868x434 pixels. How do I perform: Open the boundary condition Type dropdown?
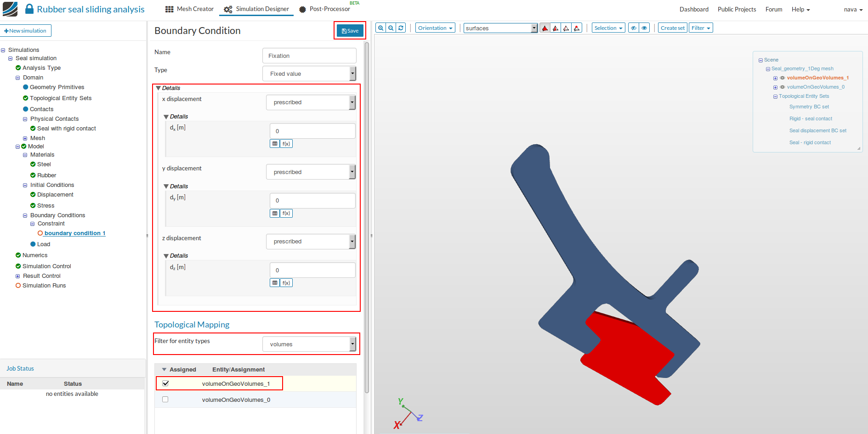tap(309, 73)
